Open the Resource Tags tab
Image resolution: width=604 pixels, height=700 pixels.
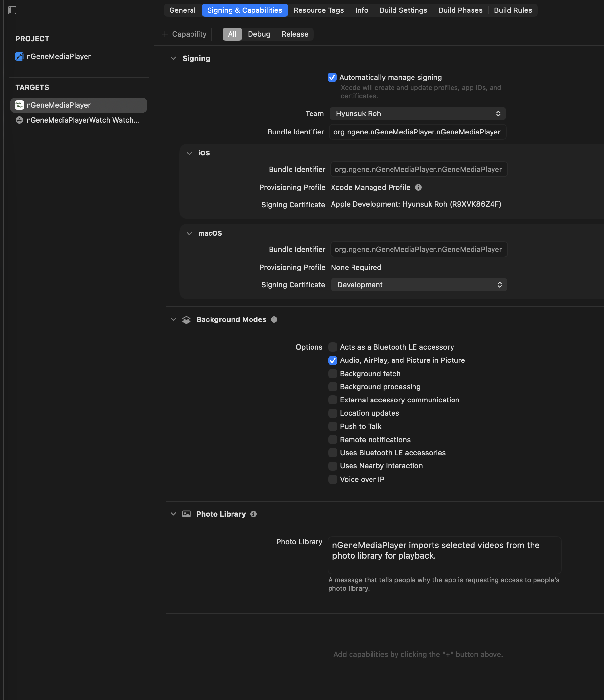tap(318, 10)
